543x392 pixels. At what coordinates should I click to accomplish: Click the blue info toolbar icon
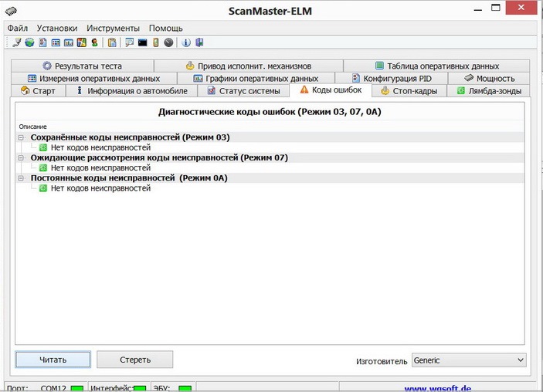[x=186, y=42]
